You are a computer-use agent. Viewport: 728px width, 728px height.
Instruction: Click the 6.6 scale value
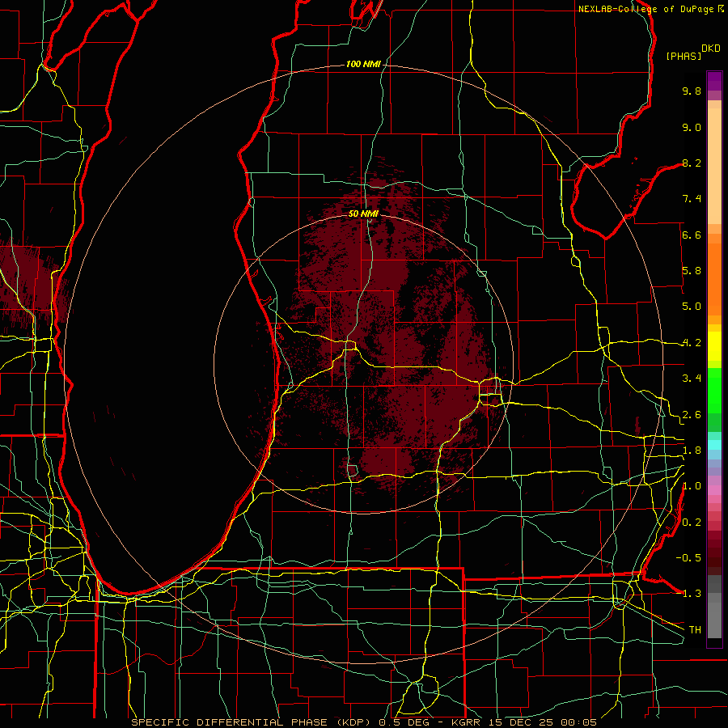[x=692, y=235]
